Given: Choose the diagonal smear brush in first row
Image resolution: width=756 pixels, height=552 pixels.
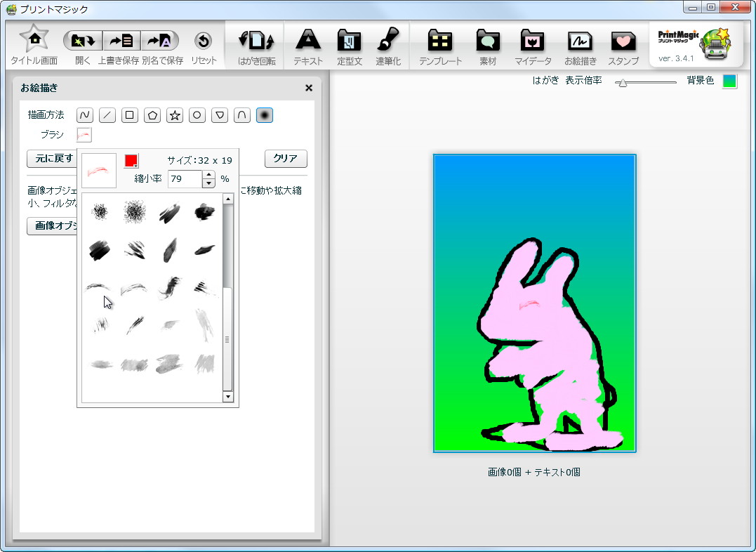Looking at the screenshot, I should click(169, 213).
